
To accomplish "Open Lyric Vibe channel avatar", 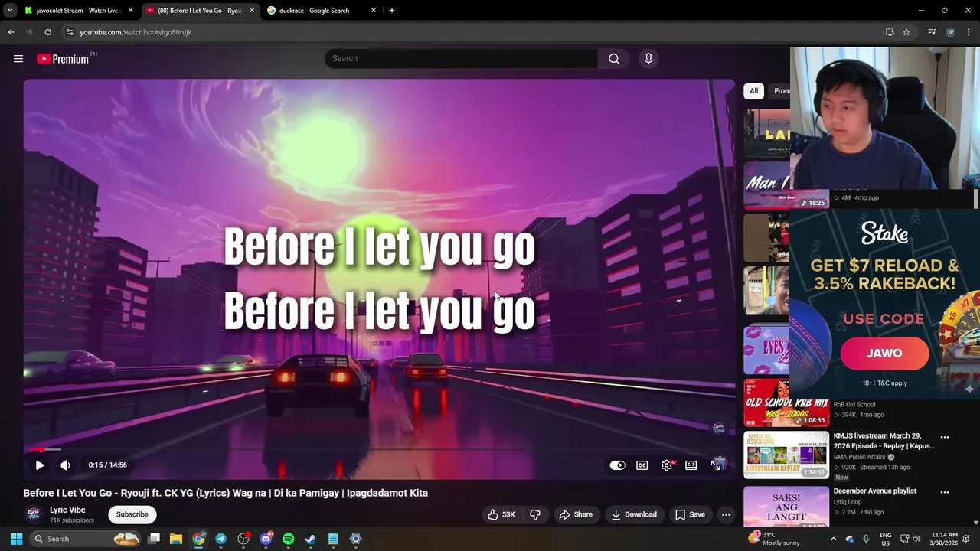I will pyautogui.click(x=34, y=514).
